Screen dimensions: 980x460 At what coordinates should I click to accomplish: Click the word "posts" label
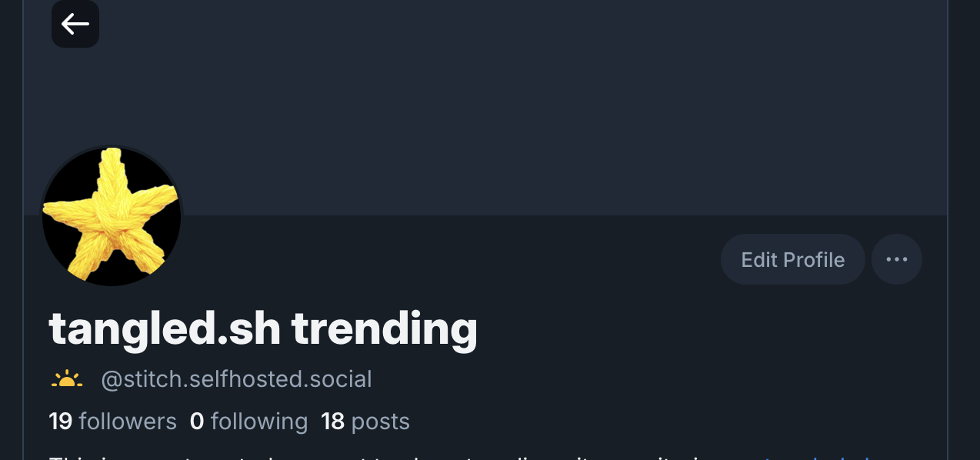380,421
